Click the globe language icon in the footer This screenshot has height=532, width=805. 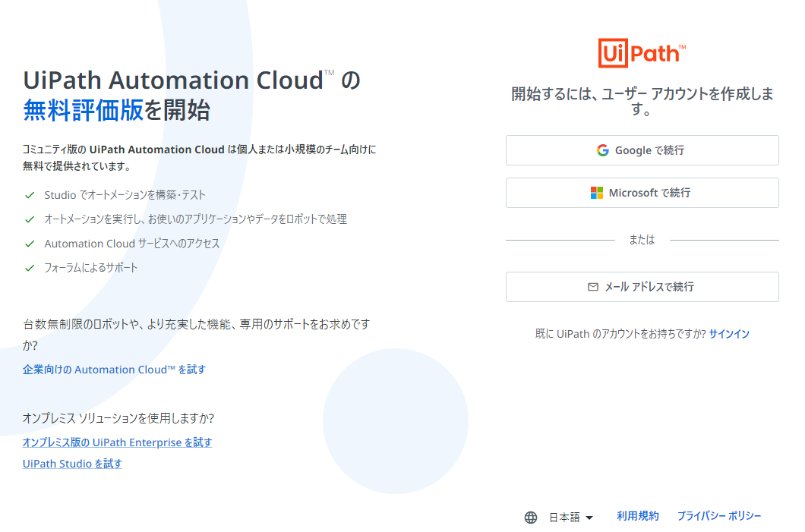coord(530,517)
